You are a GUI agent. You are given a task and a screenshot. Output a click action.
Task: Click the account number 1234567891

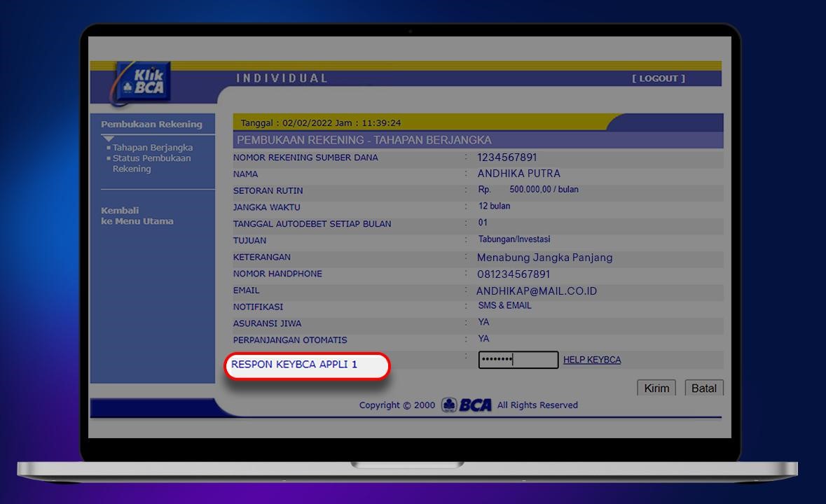coord(507,157)
